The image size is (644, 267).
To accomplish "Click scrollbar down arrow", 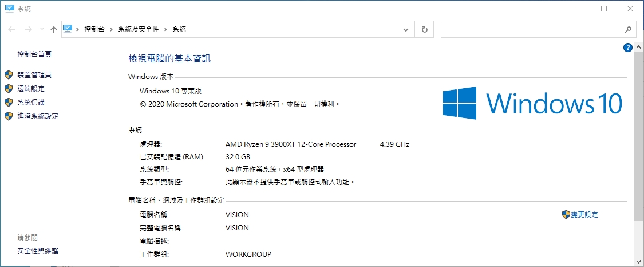I will [x=638, y=261].
